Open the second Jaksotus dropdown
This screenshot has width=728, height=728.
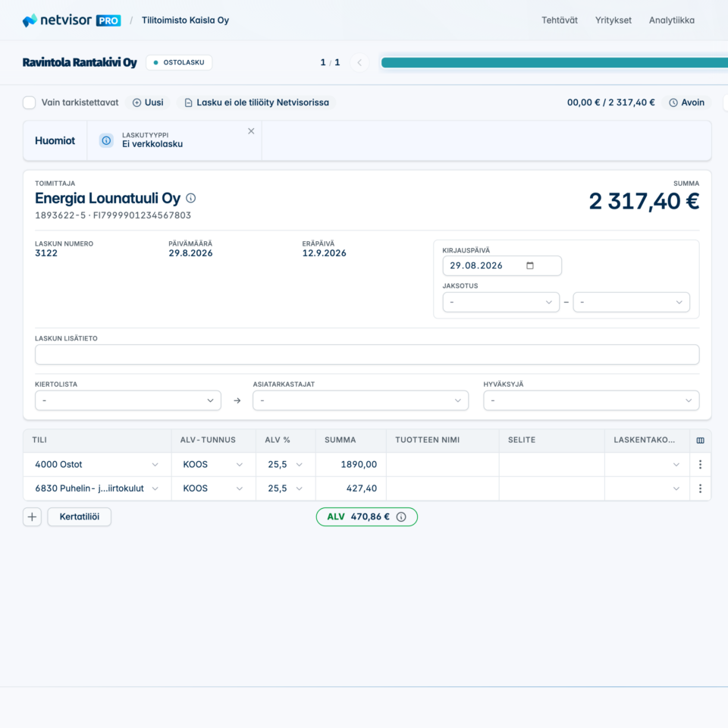[632, 303]
